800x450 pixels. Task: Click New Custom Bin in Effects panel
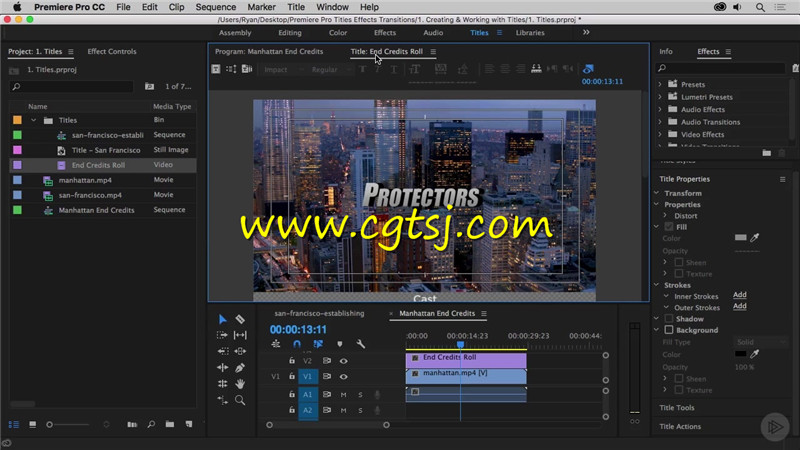766,153
